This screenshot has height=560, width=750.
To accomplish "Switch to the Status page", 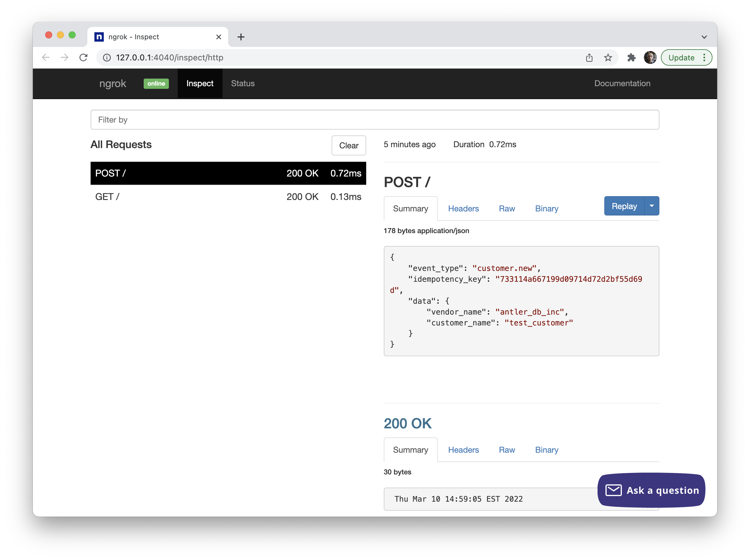I will click(x=243, y=83).
